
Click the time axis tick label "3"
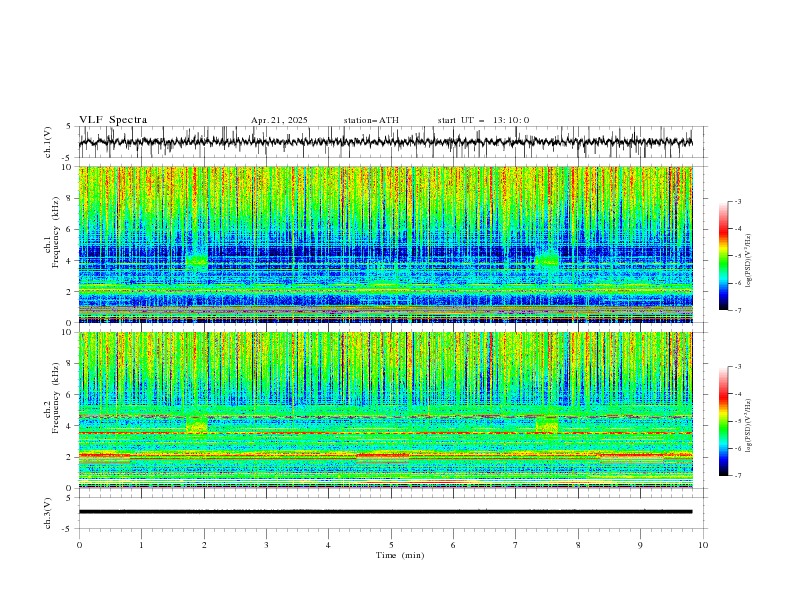266,545
